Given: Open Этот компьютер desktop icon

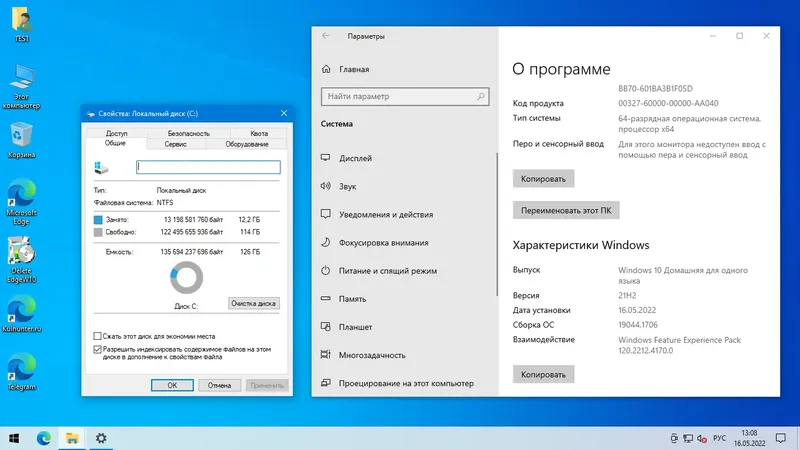Looking at the screenshot, I should point(21,87).
